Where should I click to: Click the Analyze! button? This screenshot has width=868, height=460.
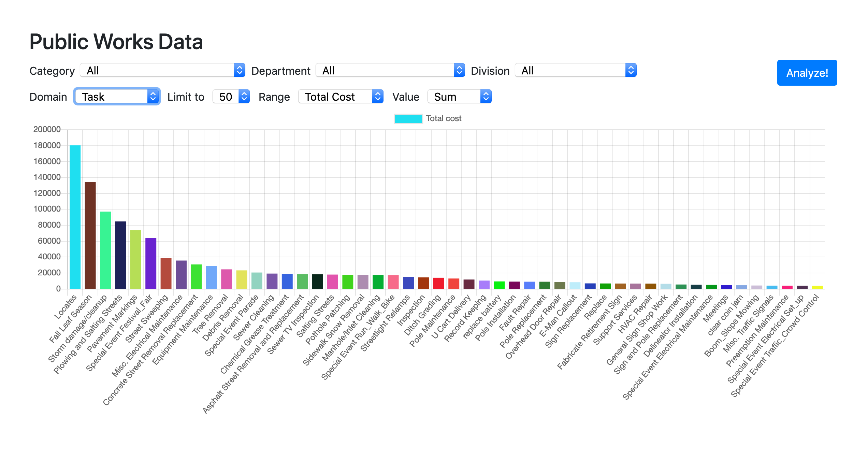[x=807, y=73]
